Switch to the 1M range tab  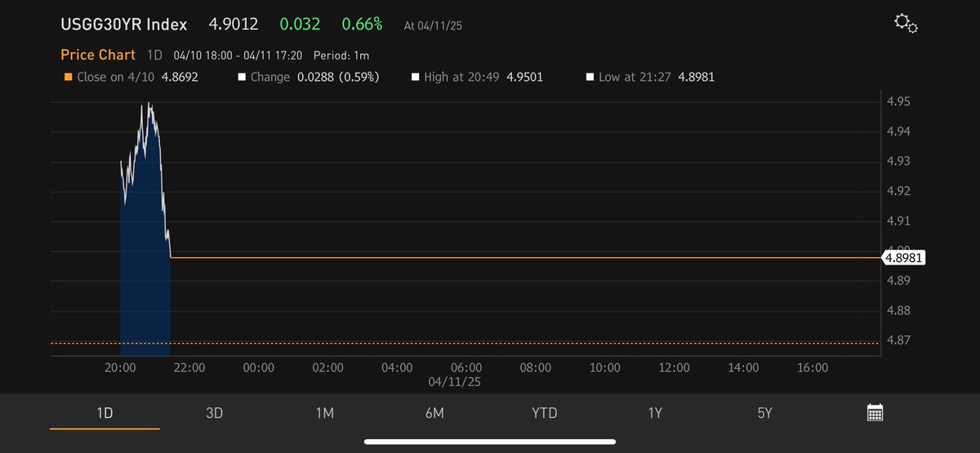(324, 413)
